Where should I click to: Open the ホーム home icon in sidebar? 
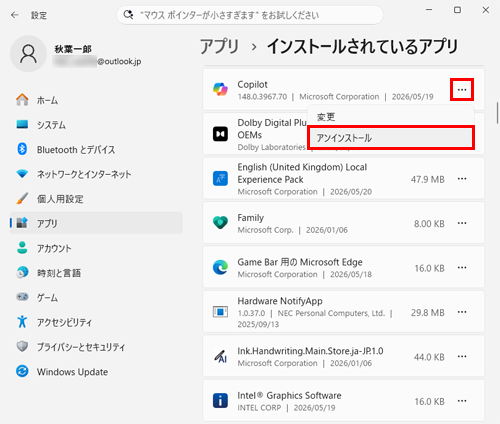pos(22,100)
